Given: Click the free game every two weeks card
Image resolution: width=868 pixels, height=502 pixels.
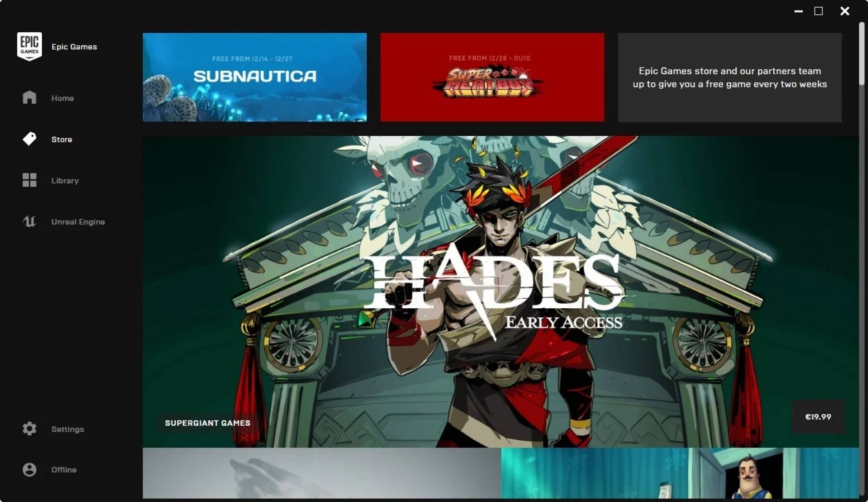Looking at the screenshot, I should [730, 77].
